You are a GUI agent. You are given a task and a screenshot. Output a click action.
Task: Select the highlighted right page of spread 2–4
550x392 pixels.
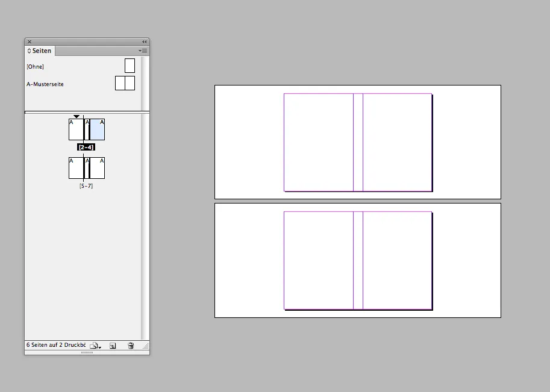pos(98,129)
